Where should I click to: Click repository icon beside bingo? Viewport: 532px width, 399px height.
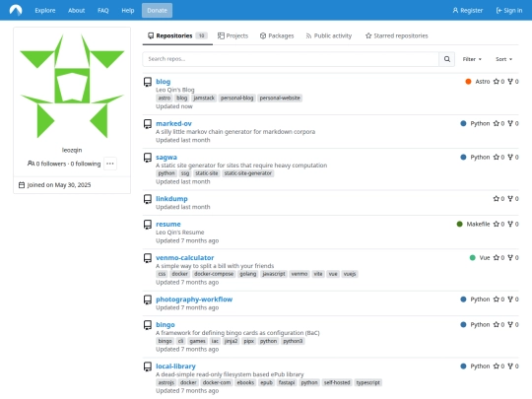148,325
